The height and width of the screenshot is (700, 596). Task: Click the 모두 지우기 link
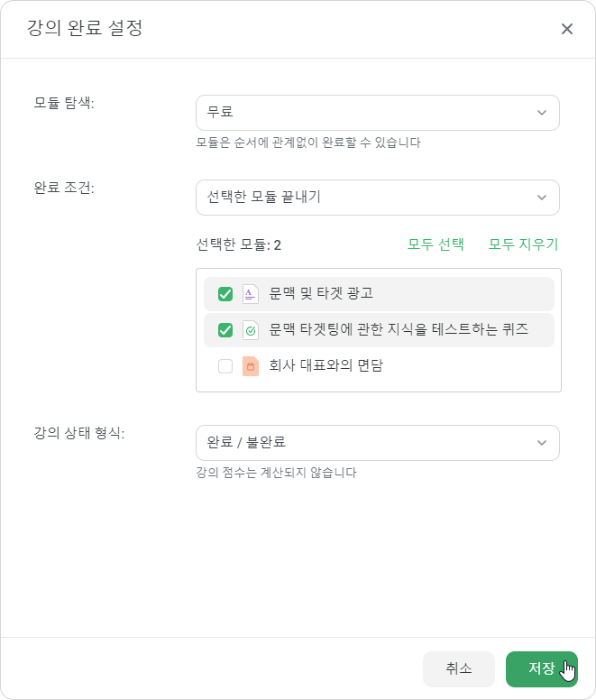pos(523,244)
